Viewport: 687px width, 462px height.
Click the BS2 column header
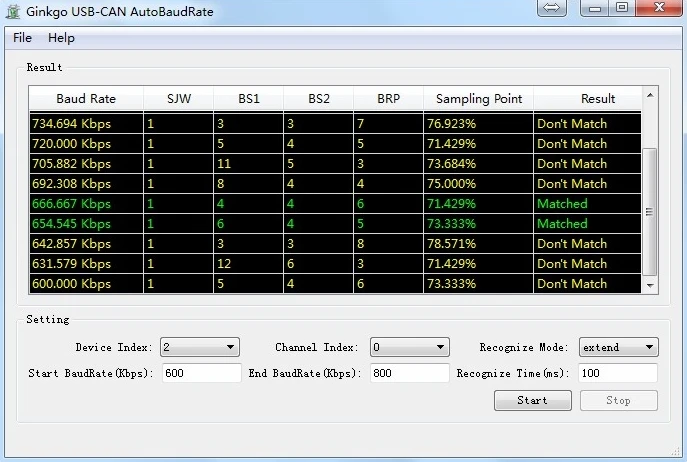319,99
